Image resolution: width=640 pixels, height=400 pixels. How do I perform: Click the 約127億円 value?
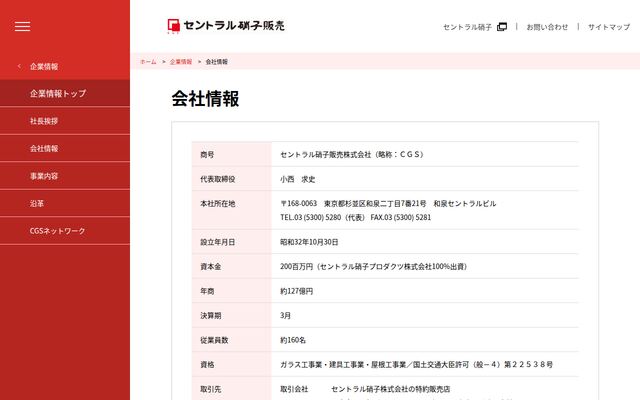pyautogui.click(x=297, y=291)
